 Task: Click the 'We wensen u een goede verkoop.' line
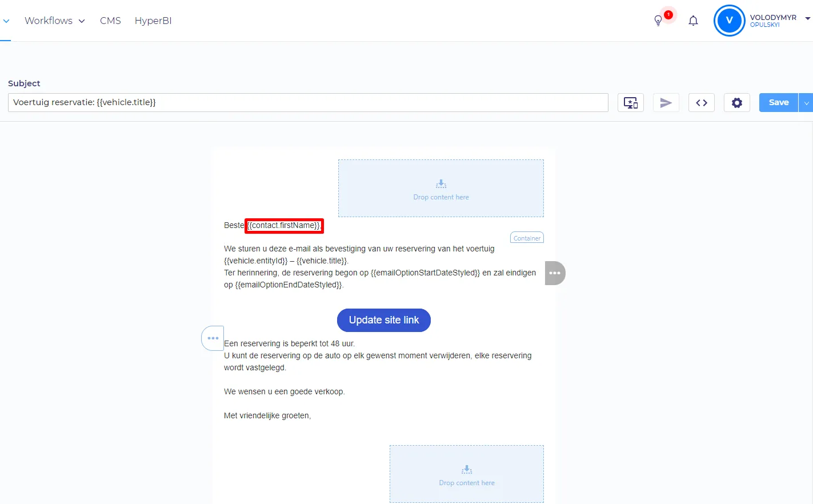(x=285, y=391)
